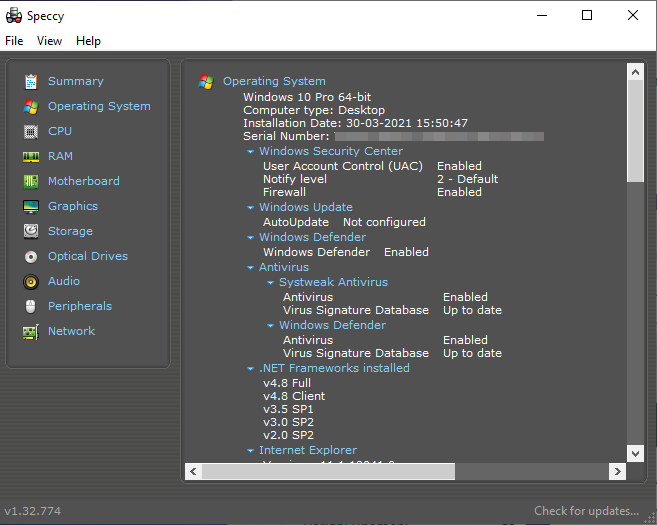Collapse the top-level Windows Defender node

click(251, 238)
